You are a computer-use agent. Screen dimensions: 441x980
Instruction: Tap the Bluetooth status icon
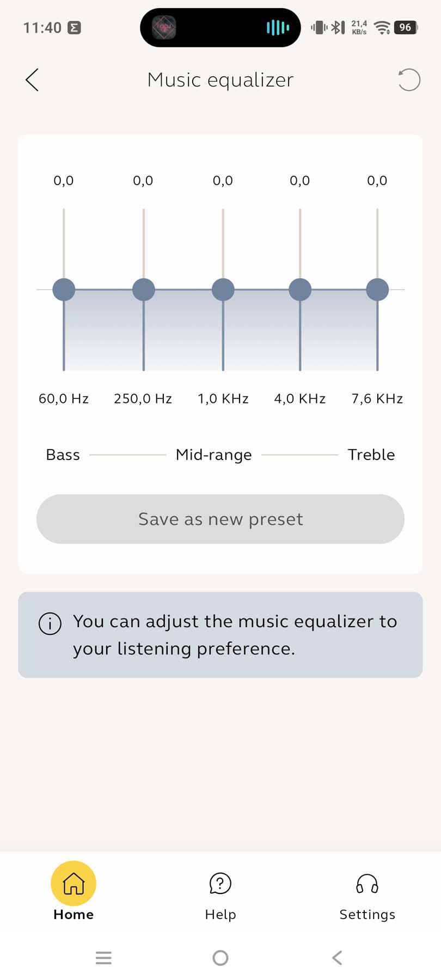[338, 27]
